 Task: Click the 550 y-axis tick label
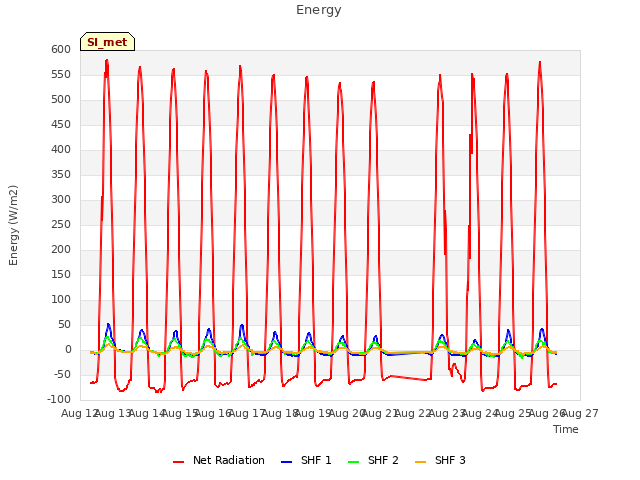tap(61, 75)
